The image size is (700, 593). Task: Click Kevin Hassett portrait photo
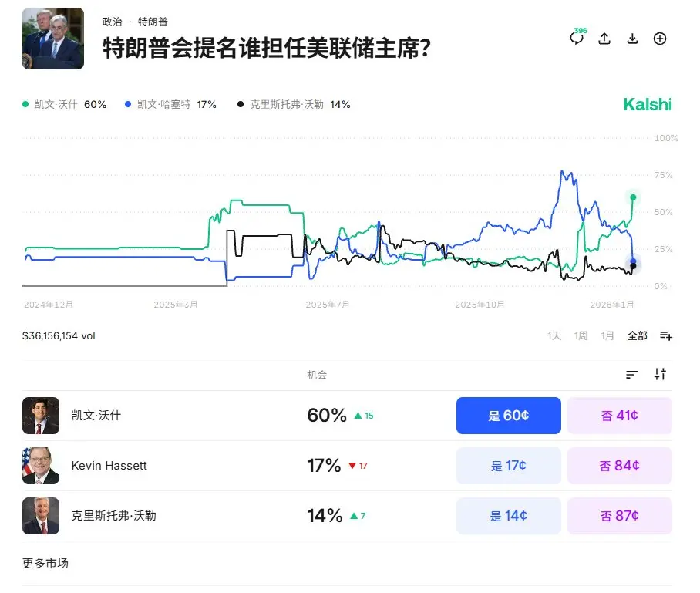(x=41, y=466)
